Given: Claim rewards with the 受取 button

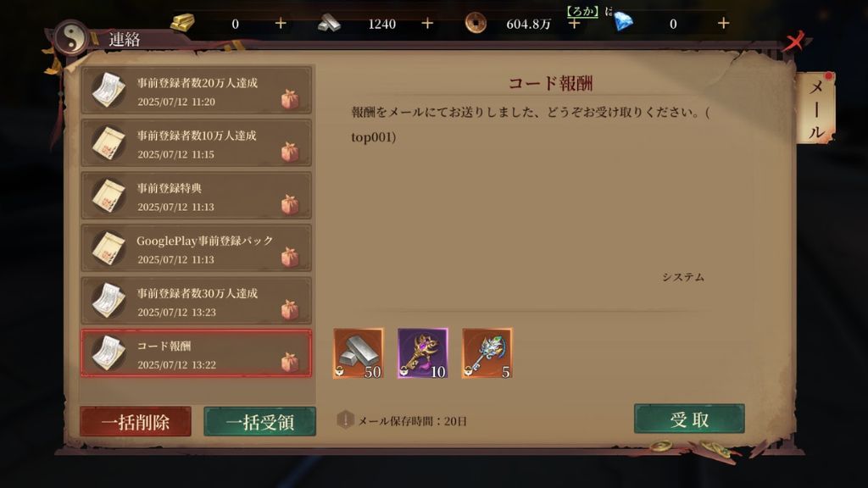Looking at the screenshot, I should tap(689, 419).
